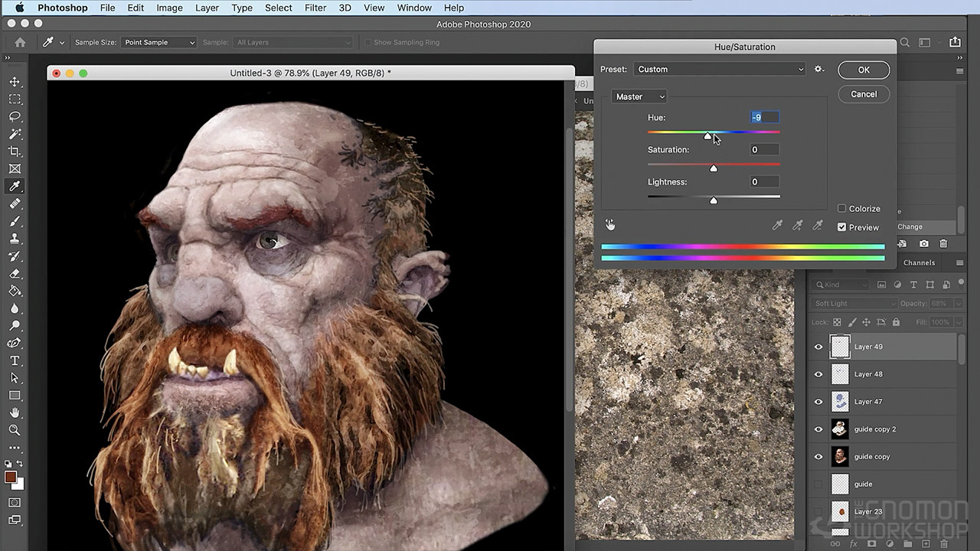Switch to the Channels tab
Viewport: 980px width, 551px height.
919,262
